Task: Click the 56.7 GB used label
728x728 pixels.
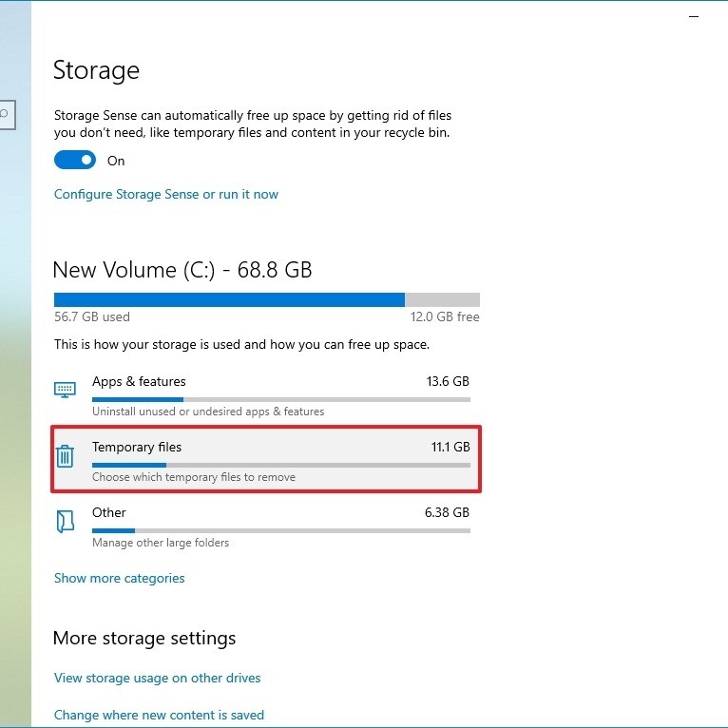Action: (x=92, y=316)
